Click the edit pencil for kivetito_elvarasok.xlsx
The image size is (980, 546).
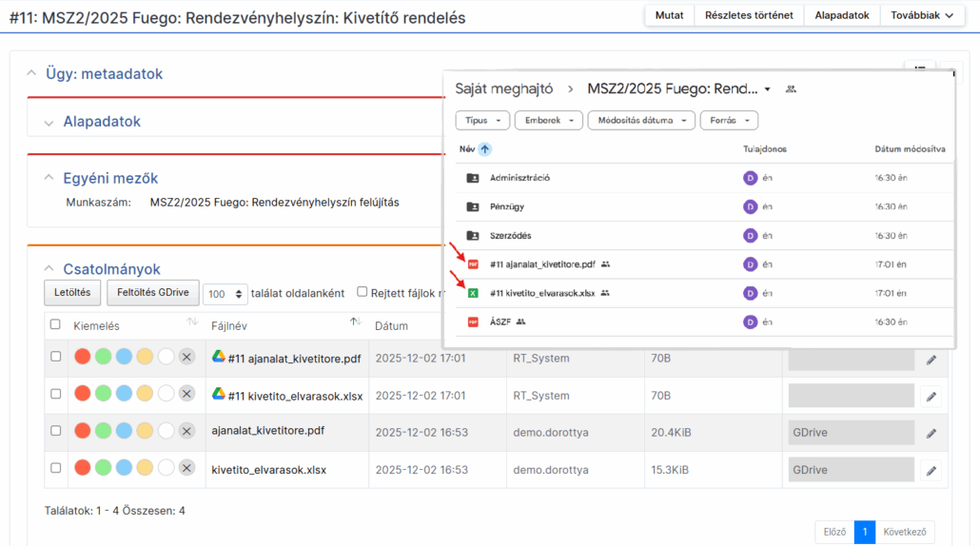click(x=931, y=470)
